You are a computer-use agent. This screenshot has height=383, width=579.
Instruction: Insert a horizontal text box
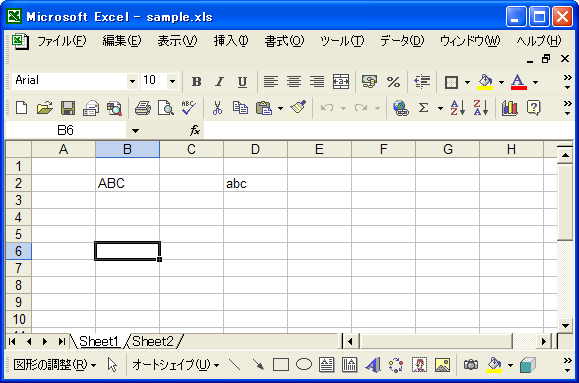pyautogui.click(x=327, y=365)
